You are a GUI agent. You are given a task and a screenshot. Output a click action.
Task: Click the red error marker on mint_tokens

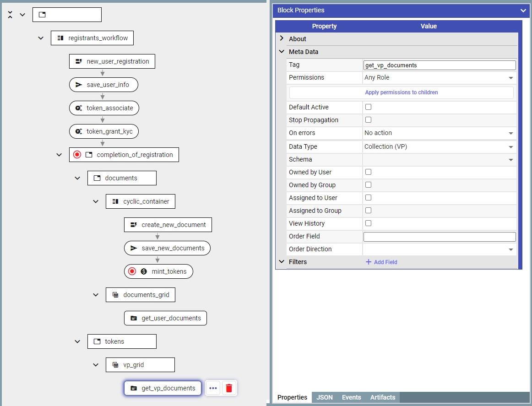click(132, 271)
